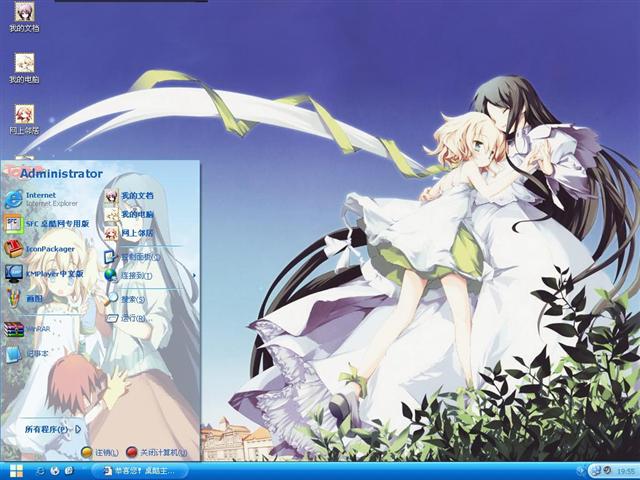
Task: Click the Quick Launch icon right of the globe
Action: (69, 471)
